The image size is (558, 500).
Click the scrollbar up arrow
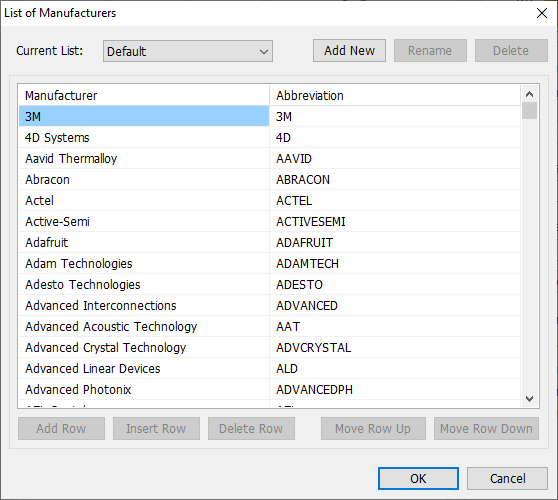pos(530,94)
